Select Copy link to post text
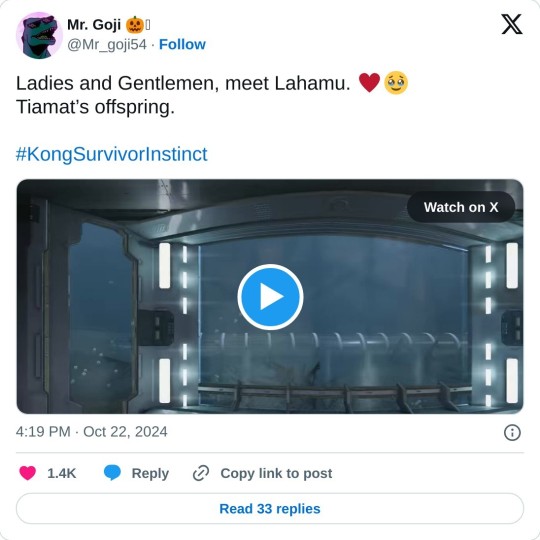The image size is (540, 540). click(x=276, y=473)
